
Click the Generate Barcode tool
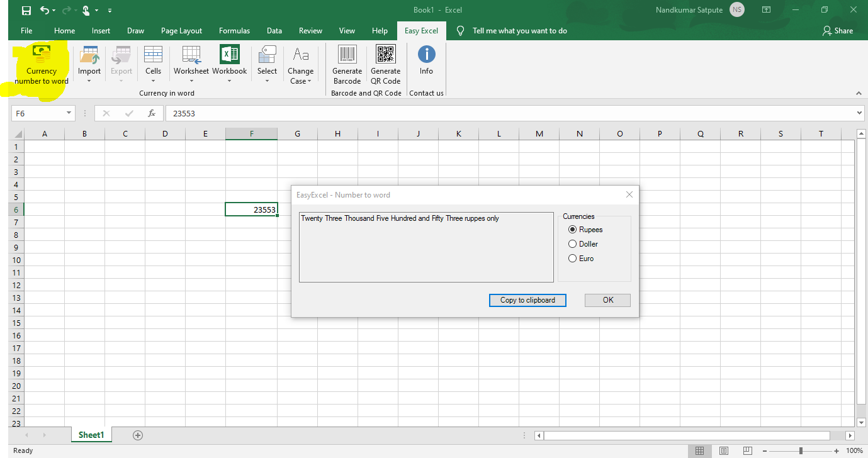347,65
